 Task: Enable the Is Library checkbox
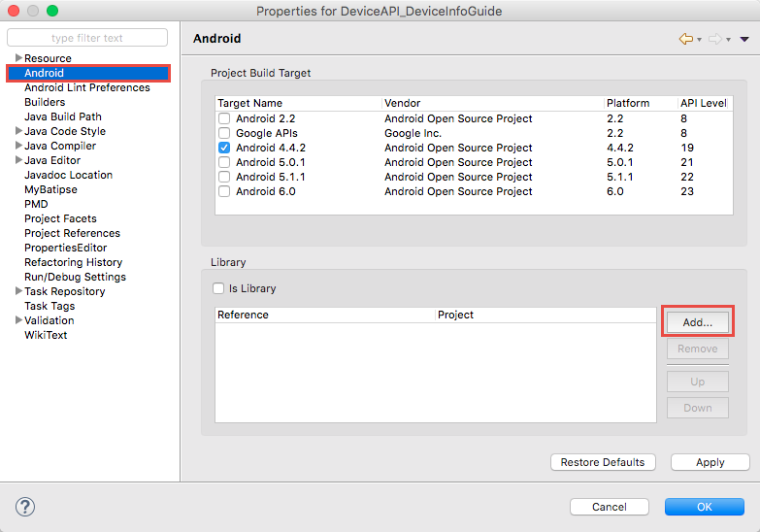(x=218, y=288)
